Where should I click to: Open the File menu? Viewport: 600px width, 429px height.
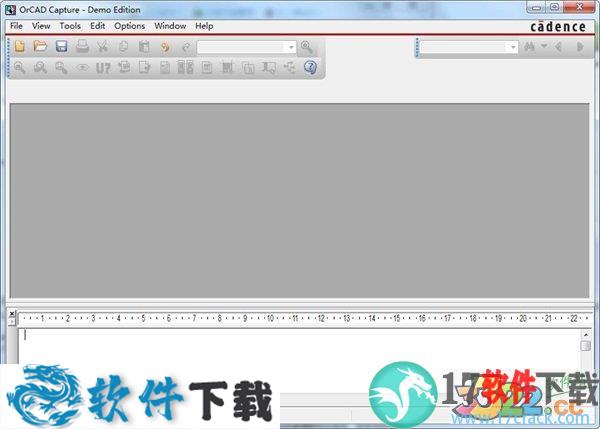(x=16, y=26)
